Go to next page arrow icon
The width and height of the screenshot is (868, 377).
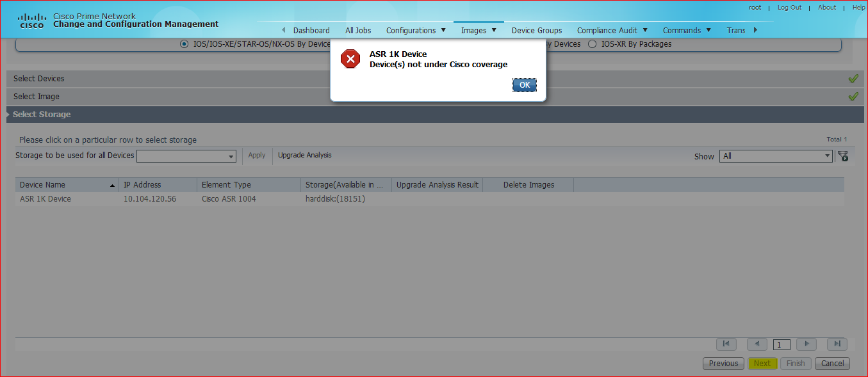point(807,344)
